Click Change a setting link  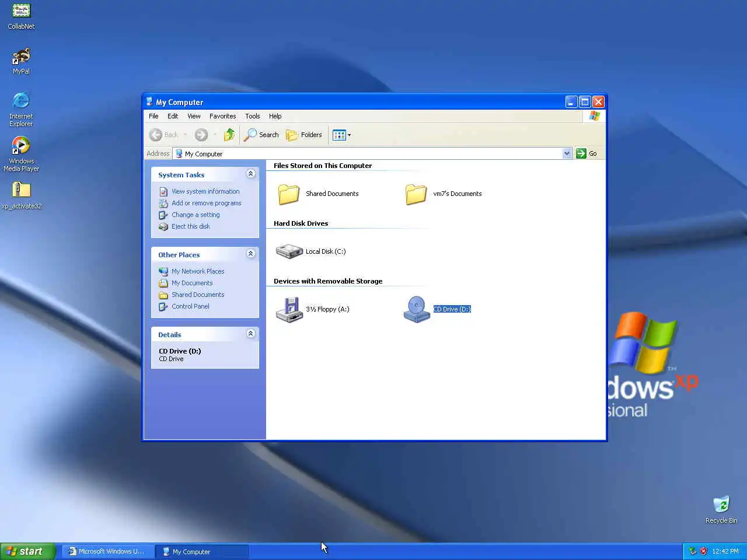tap(196, 215)
